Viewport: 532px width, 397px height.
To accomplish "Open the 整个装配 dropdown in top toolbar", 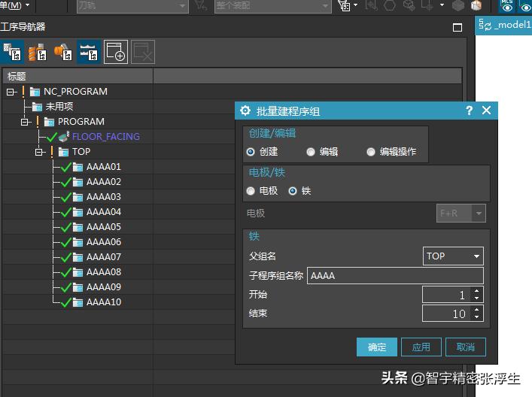I will coord(273,6).
